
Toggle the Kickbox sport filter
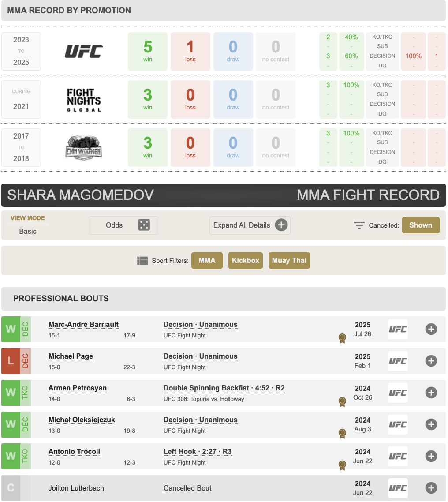pos(246,260)
